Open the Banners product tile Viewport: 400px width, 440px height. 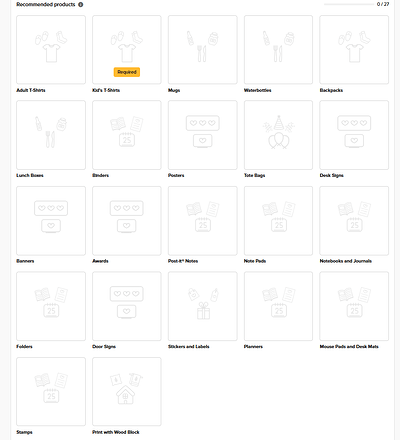point(51,221)
